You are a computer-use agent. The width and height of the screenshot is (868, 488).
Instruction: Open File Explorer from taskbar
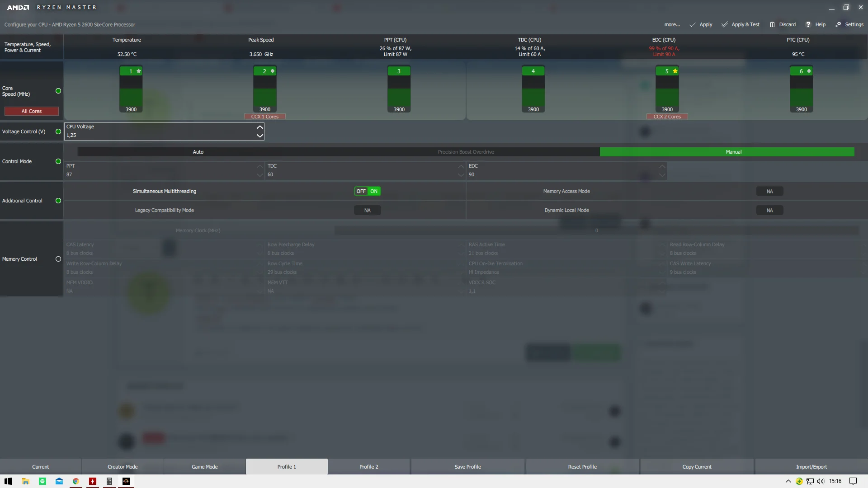[x=25, y=481]
